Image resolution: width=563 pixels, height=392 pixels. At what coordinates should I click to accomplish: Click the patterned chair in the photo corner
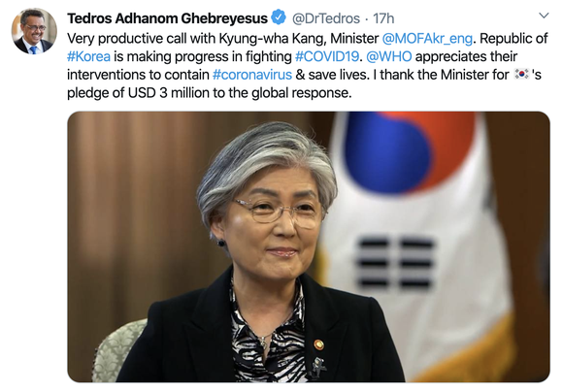(116, 350)
